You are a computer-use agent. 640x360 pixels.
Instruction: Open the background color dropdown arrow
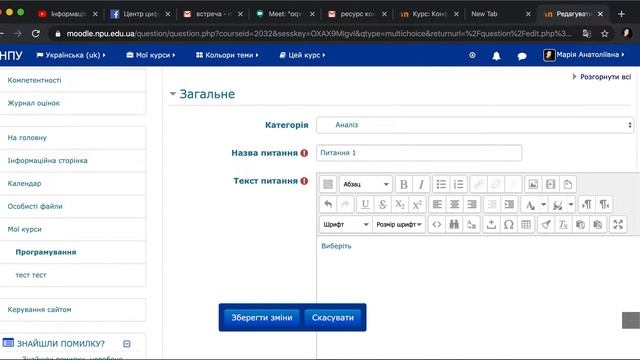(x=571, y=204)
